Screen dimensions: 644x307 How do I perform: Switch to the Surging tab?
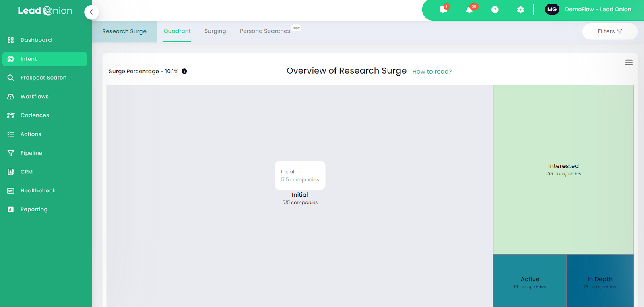point(215,31)
